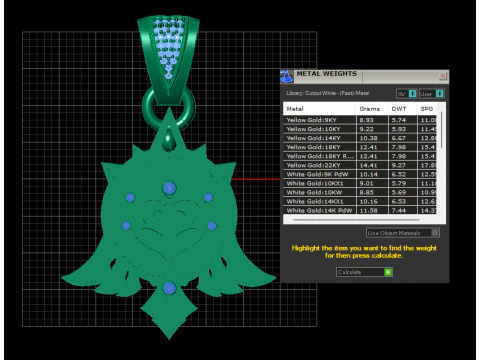
Task: Click the Library: Cutout White label
Action: [x=328, y=93]
